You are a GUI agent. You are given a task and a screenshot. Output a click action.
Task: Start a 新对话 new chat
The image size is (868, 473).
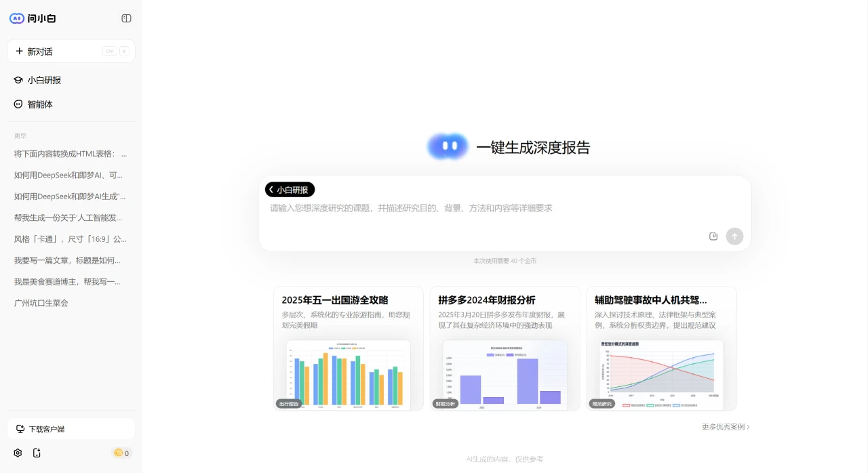71,52
